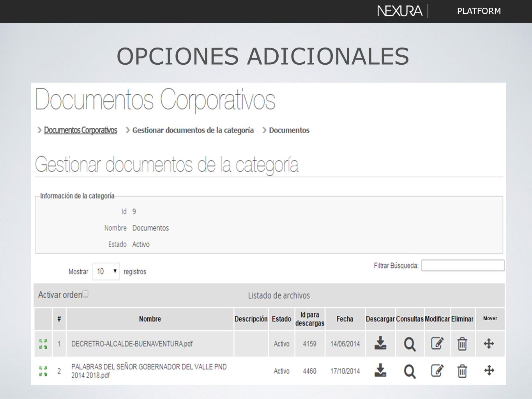
Task: Click the category Id value 9
Action: coord(134,212)
